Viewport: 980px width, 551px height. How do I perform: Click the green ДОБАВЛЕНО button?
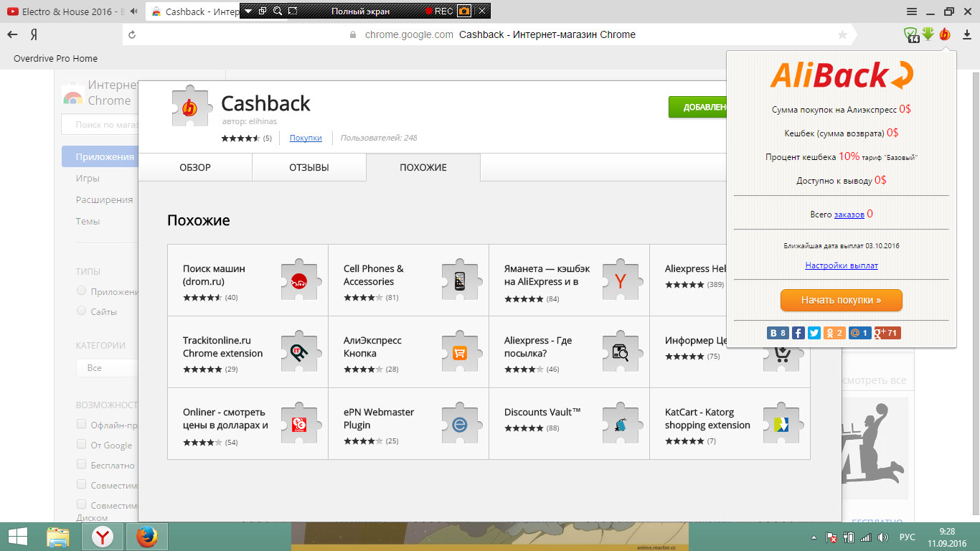click(x=697, y=107)
